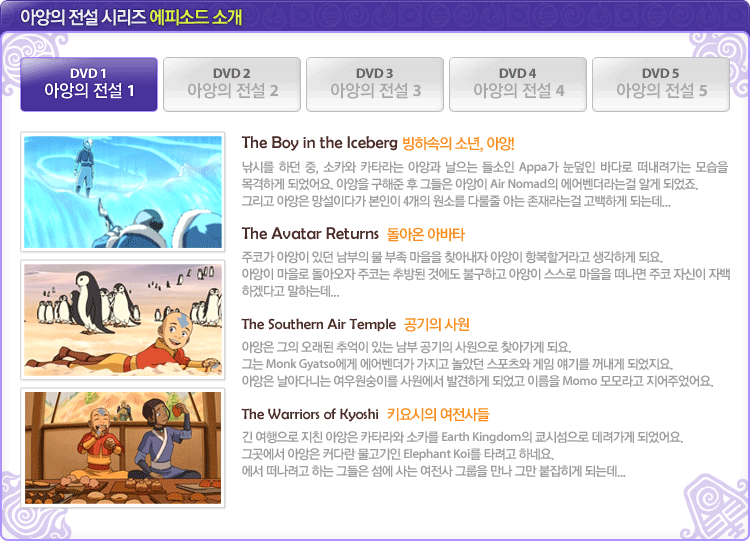750x546 pixels.
Task: Open the DVD 3 아앙의 전설 3 tab
Action: pos(375,84)
